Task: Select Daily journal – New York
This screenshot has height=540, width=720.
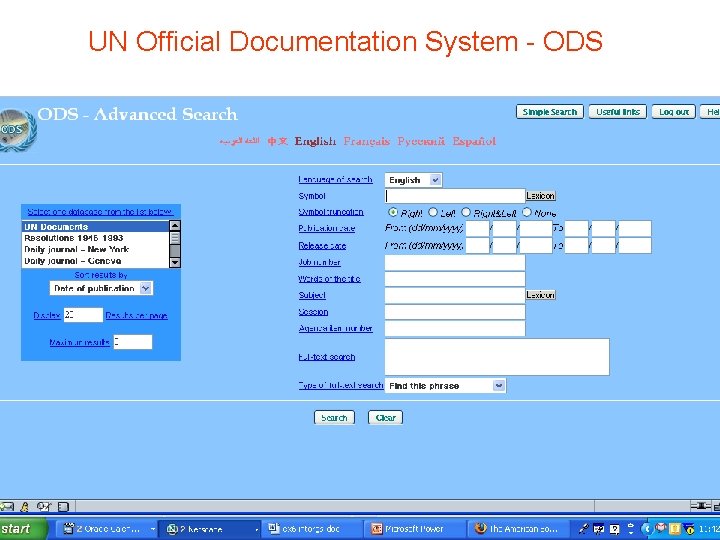Action: click(x=96, y=249)
